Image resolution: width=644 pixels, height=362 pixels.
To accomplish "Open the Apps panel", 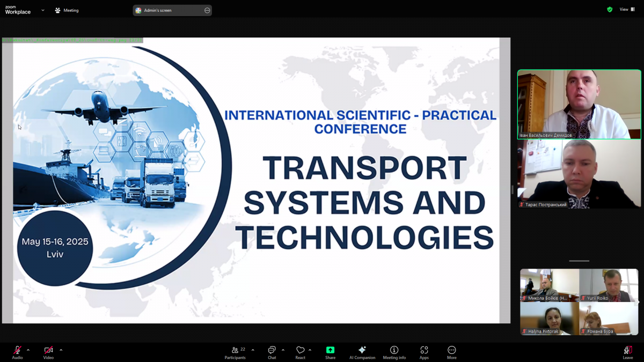I will pos(424,352).
